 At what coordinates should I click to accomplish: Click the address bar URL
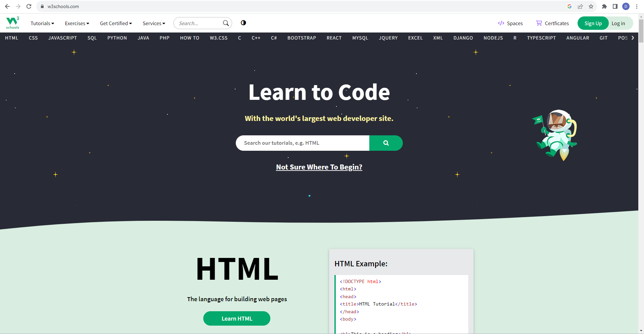(63, 6)
